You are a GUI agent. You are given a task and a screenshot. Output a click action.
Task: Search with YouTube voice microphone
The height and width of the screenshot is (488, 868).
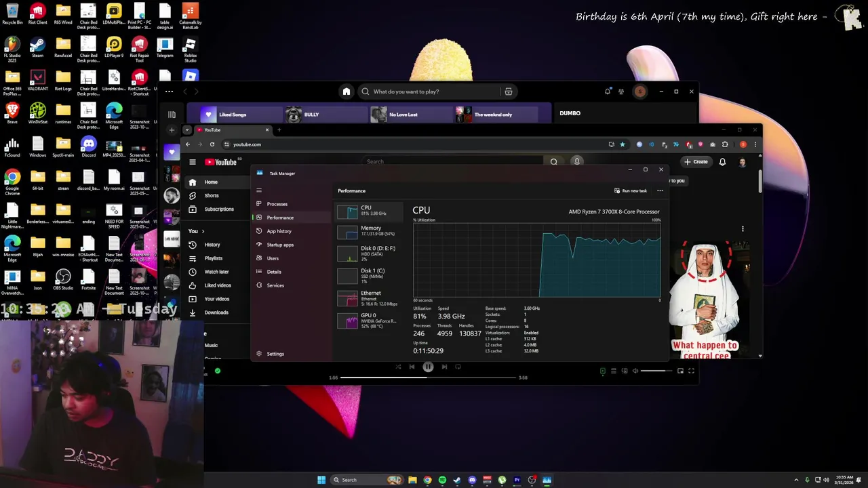point(577,161)
